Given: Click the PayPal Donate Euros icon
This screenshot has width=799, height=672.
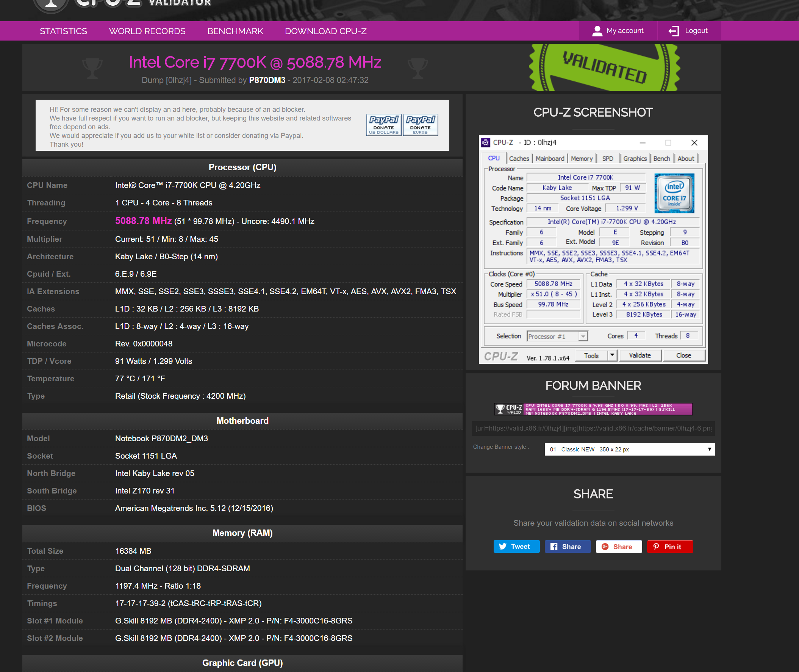Looking at the screenshot, I should [421, 125].
